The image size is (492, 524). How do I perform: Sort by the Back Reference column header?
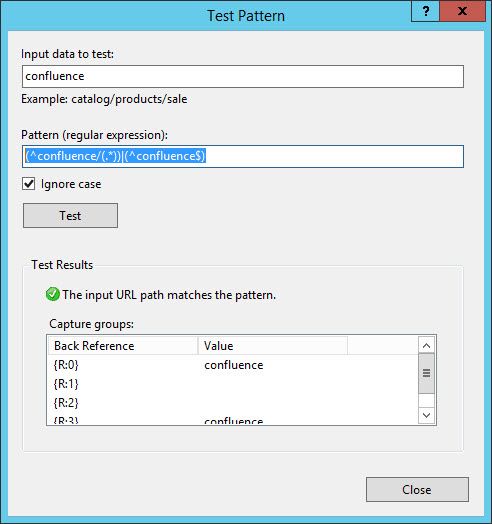[123, 346]
